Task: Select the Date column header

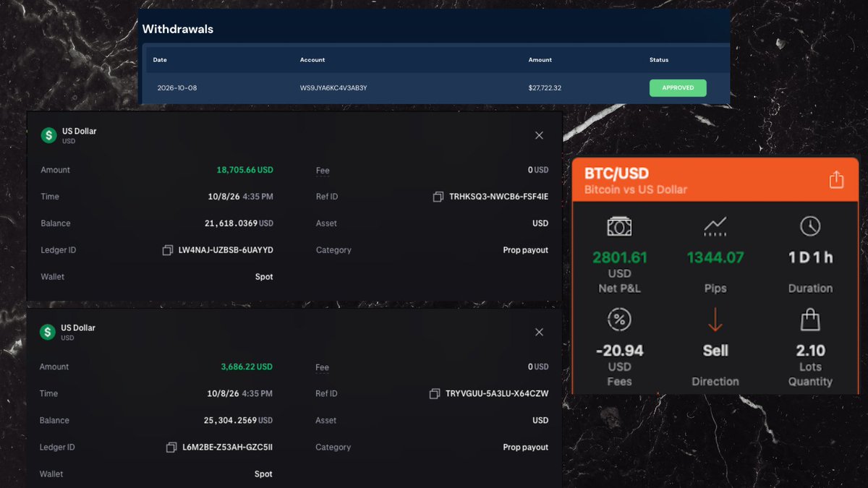Action: (160, 60)
